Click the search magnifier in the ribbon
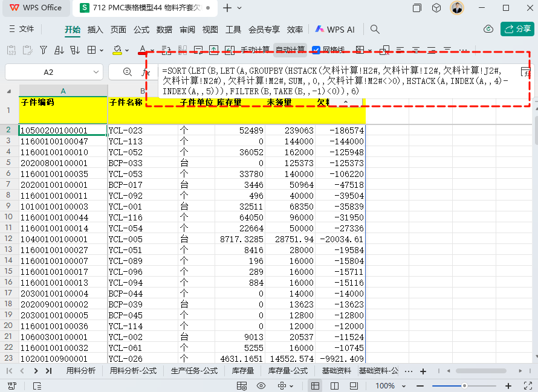 (375, 30)
